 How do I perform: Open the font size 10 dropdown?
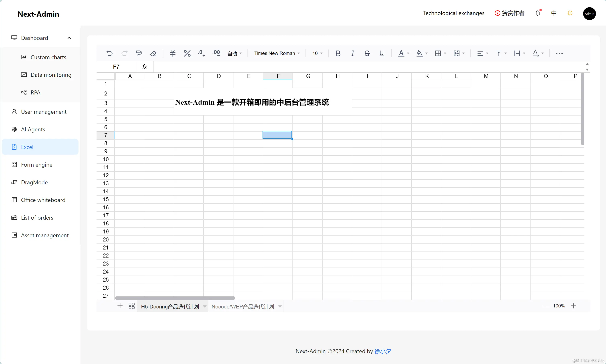coord(317,53)
